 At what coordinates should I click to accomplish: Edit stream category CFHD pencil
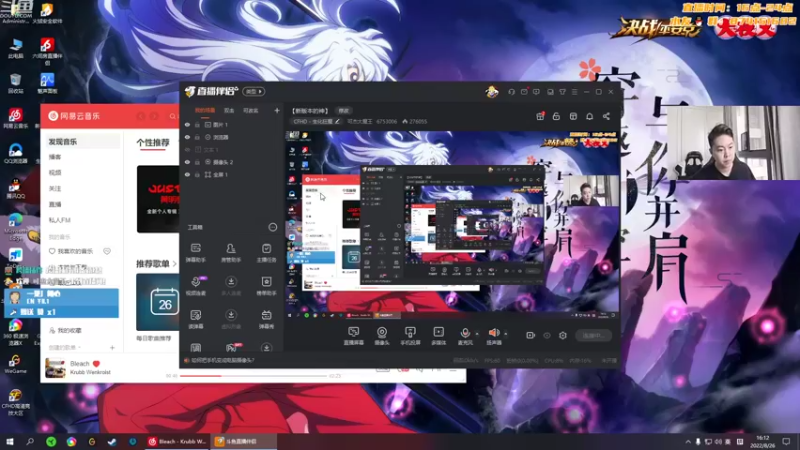point(337,121)
